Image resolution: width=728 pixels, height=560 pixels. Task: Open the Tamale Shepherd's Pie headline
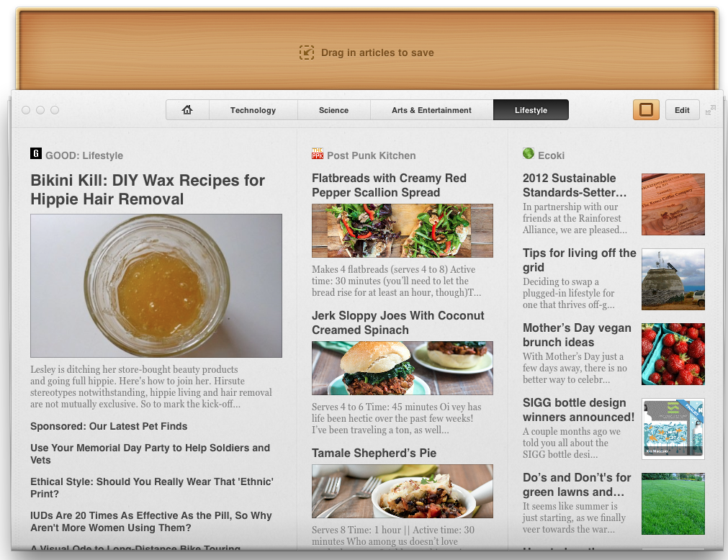click(x=374, y=453)
